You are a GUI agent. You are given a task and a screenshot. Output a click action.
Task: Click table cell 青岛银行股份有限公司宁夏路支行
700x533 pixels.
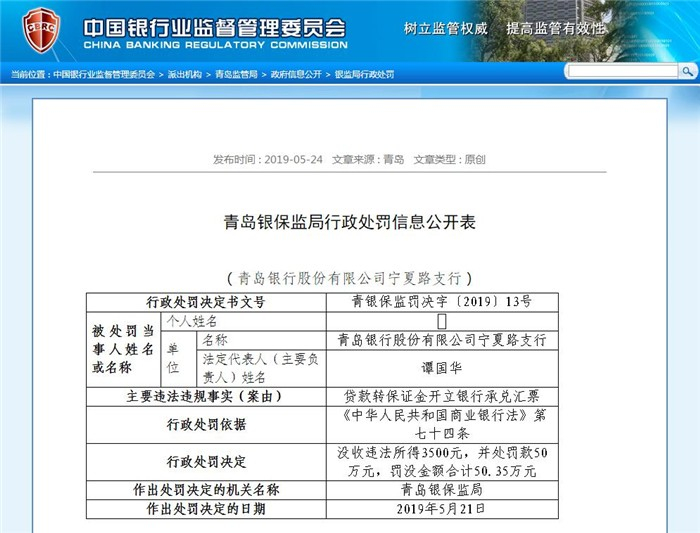[442, 340]
